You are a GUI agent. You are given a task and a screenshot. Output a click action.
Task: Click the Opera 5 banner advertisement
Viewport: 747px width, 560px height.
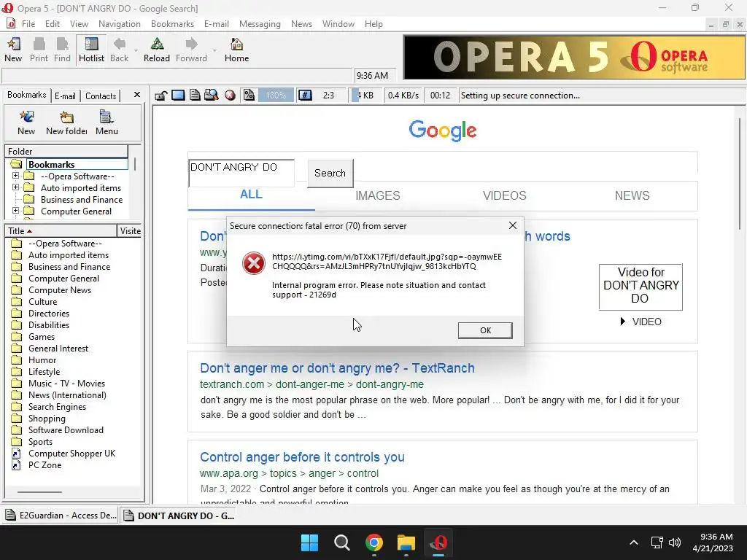pos(574,57)
